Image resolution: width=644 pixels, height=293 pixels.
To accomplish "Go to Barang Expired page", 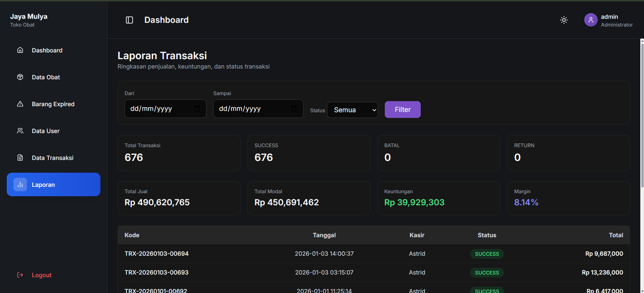I will [x=53, y=104].
